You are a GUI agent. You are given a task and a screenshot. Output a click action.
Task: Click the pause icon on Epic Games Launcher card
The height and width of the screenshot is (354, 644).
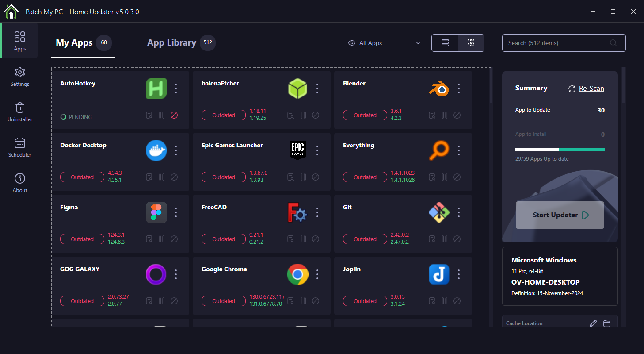[303, 177]
